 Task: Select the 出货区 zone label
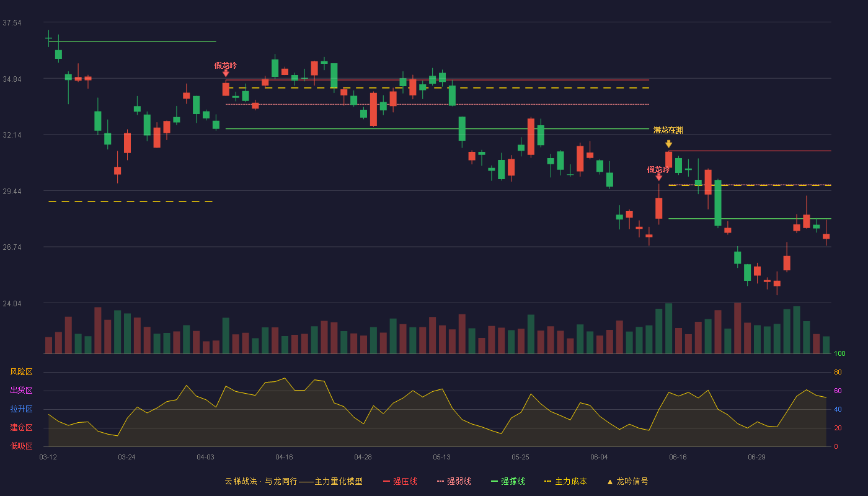point(21,391)
